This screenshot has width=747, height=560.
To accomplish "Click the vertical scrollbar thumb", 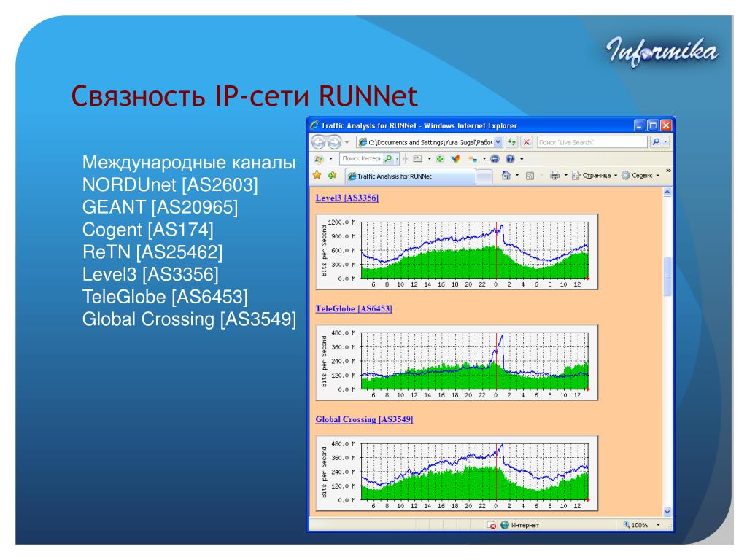I will [667, 276].
